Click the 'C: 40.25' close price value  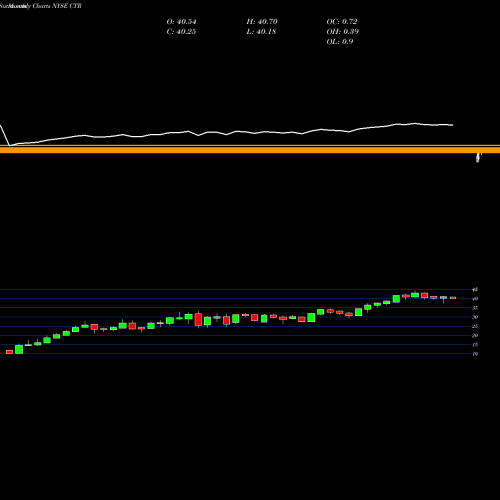click(x=181, y=32)
